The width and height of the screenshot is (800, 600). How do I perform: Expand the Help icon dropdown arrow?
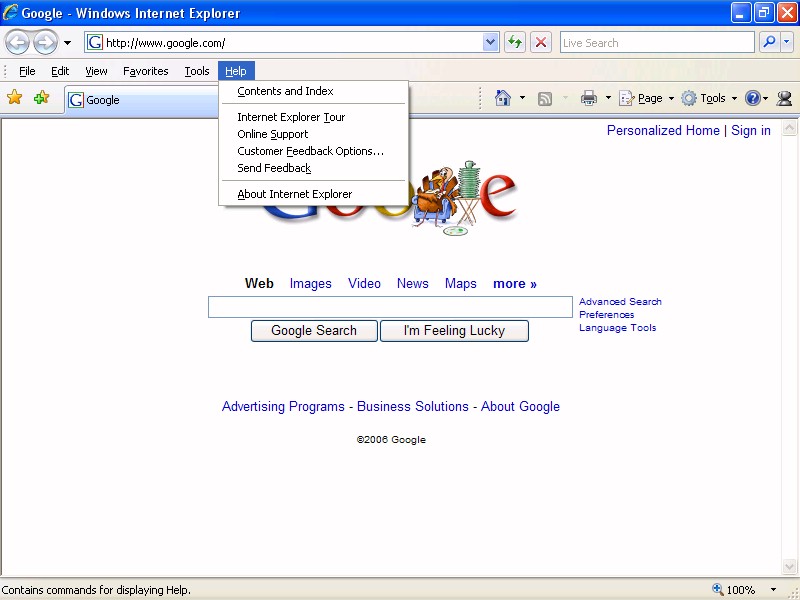coord(765,98)
